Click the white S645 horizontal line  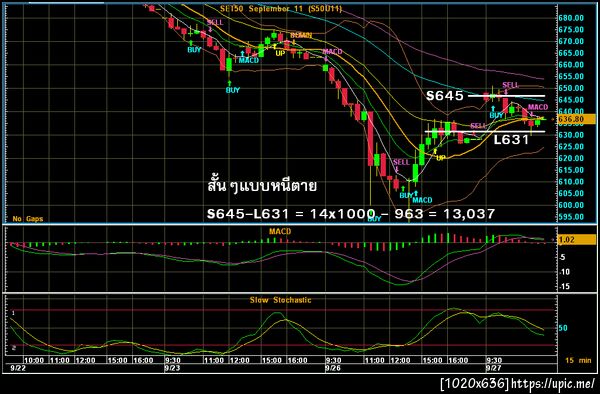(x=507, y=96)
